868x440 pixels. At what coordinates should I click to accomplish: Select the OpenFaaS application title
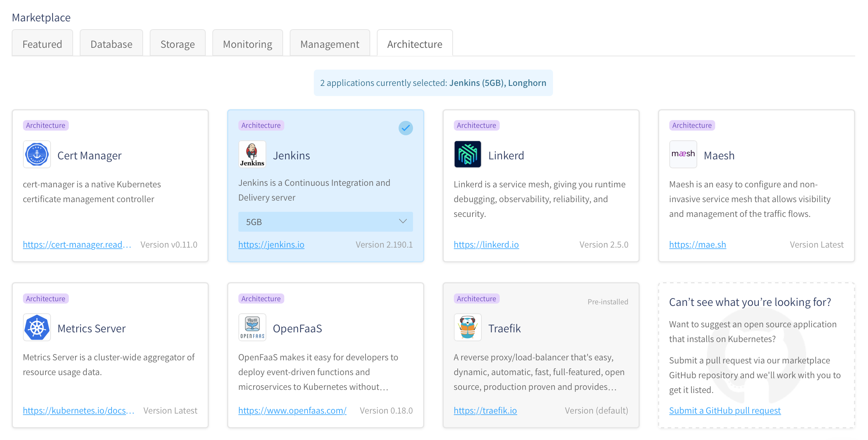[x=297, y=328]
